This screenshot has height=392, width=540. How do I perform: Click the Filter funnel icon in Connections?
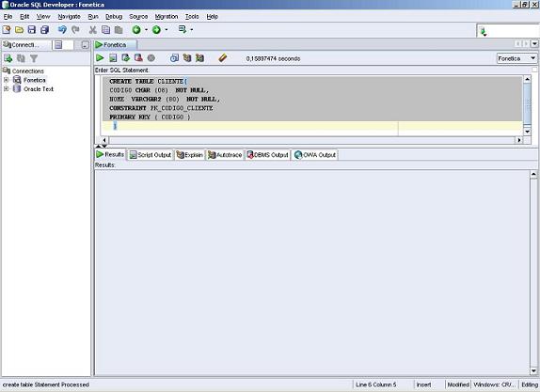[x=34, y=58]
